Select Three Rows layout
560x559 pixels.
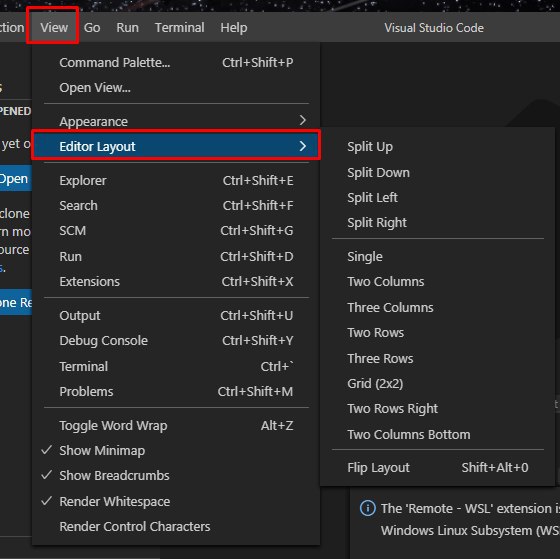[438, 358]
